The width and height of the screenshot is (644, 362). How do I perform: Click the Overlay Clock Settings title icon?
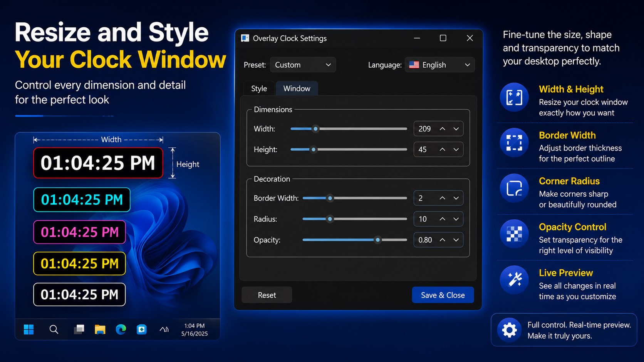(x=245, y=38)
